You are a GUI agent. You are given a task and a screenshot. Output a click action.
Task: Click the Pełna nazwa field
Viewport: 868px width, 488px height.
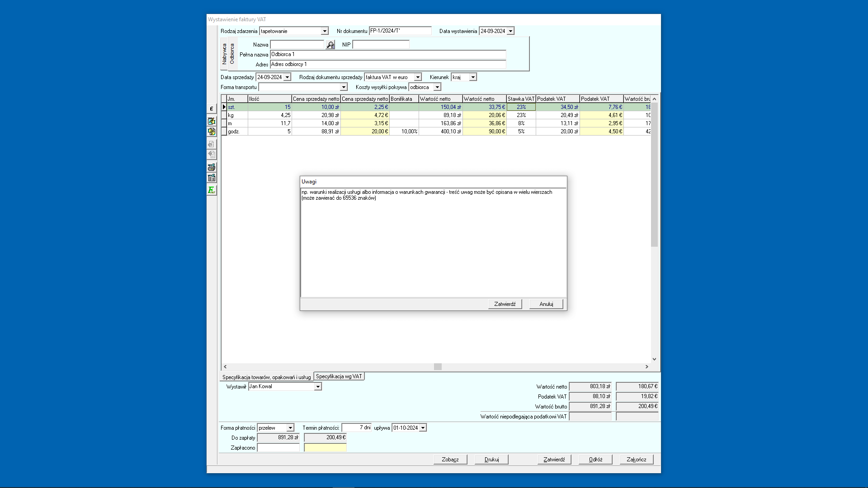pyautogui.click(x=388, y=55)
